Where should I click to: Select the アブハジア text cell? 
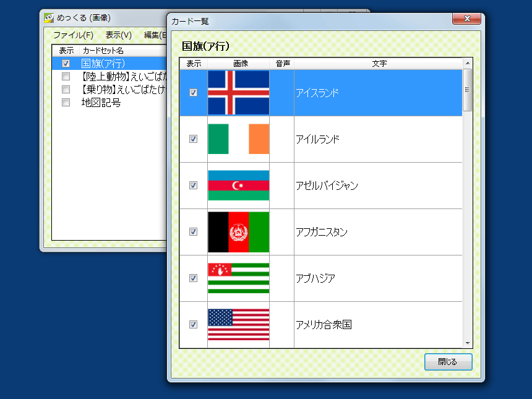tap(379, 278)
